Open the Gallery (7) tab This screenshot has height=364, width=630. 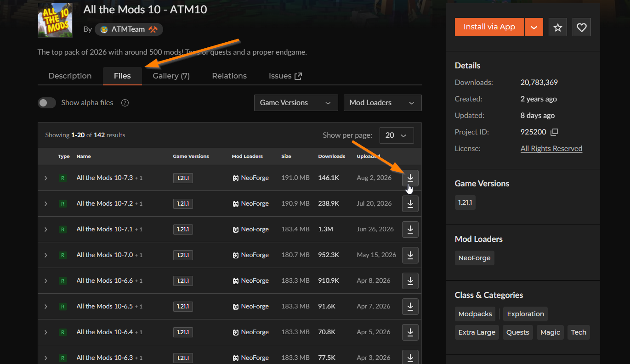[171, 76]
